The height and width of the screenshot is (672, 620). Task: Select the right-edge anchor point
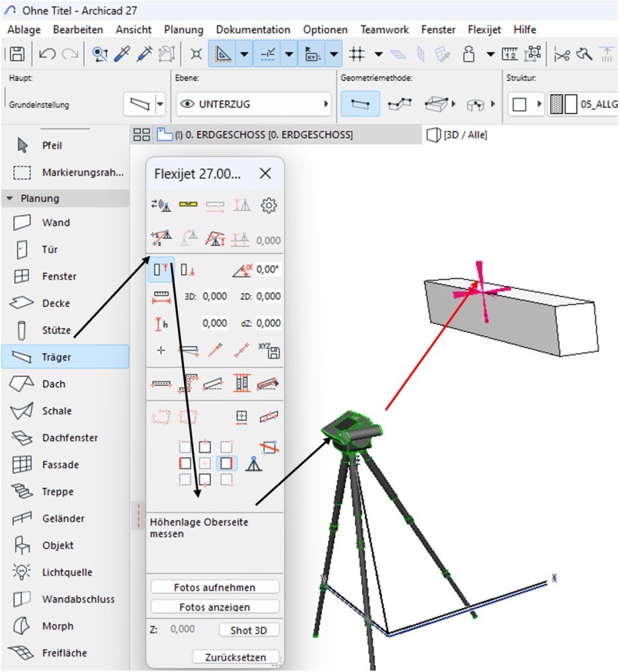226,463
